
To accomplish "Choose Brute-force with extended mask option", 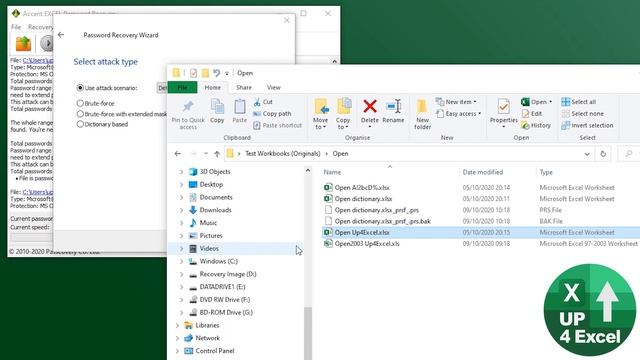I will (x=80, y=114).
